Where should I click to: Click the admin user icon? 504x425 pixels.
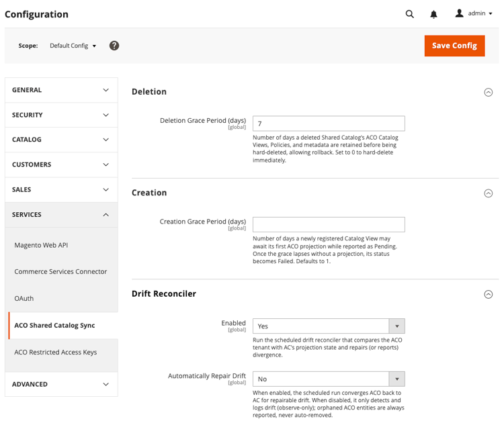[460, 13]
